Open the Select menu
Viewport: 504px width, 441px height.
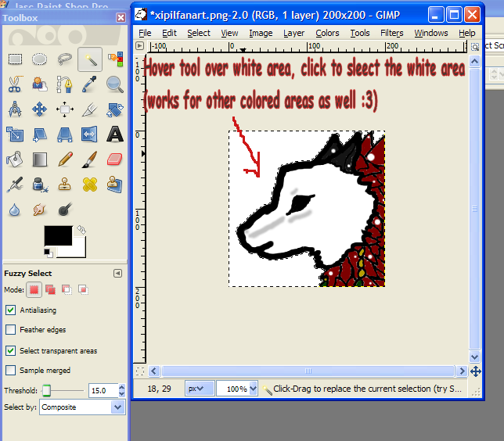[199, 33]
